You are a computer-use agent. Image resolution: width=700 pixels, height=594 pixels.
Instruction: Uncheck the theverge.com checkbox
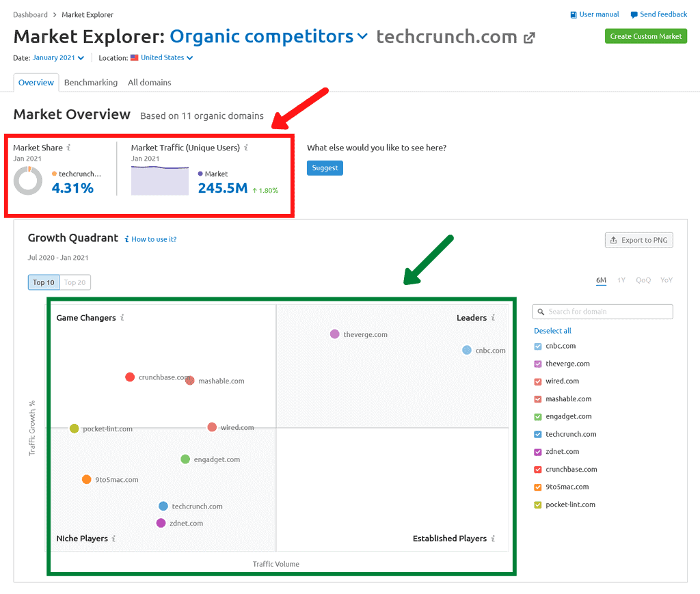click(538, 364)
